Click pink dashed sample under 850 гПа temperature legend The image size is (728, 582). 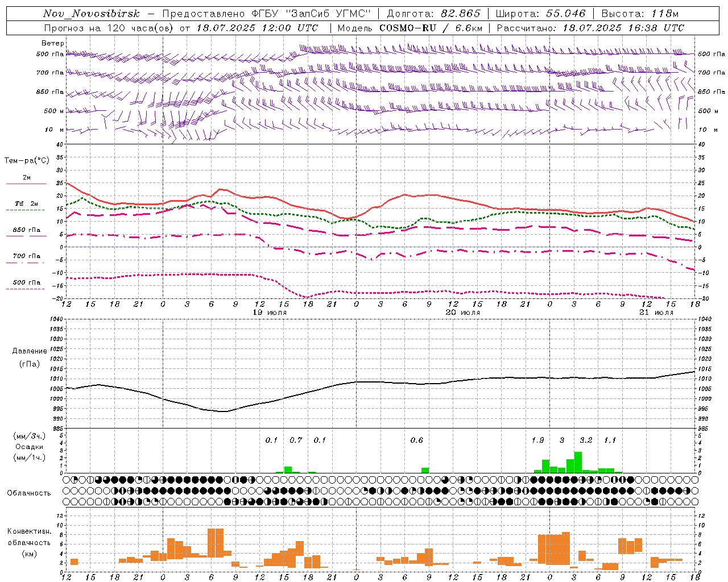(26, 236)
